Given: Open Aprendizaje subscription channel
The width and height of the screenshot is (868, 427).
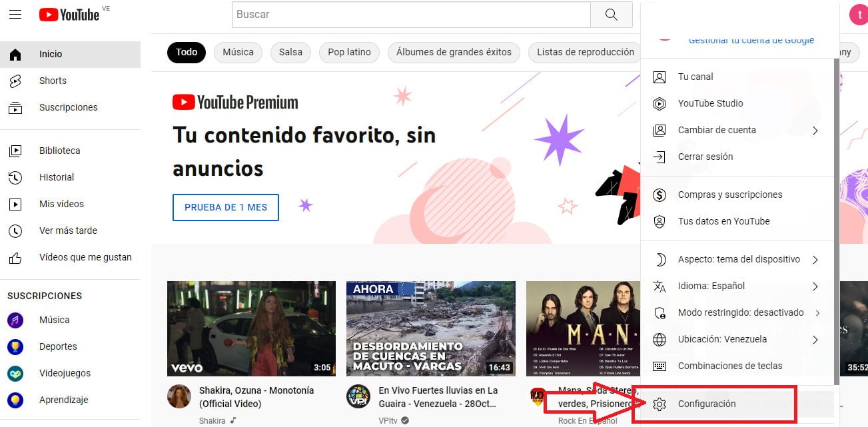Looking at the screenshot, I should click(x=70, y=400).
